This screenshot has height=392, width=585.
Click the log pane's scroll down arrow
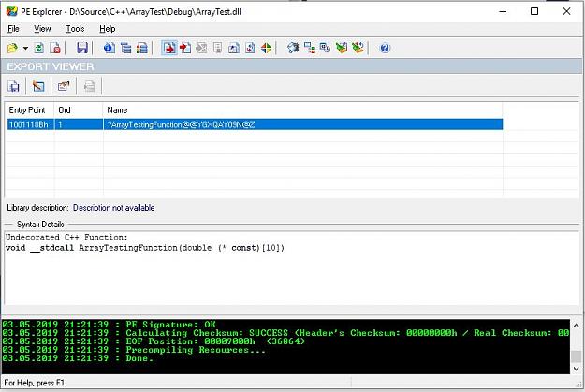[x=577, y=369]
